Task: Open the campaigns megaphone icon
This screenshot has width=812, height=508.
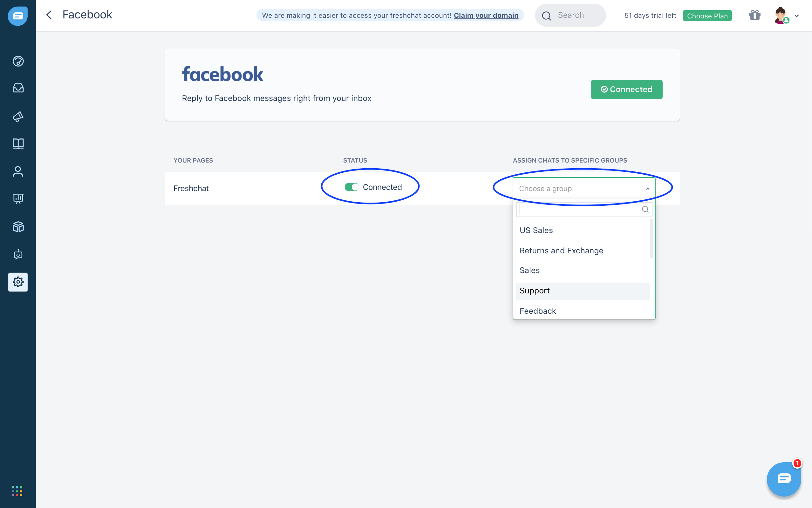Action: click(18, 116)
